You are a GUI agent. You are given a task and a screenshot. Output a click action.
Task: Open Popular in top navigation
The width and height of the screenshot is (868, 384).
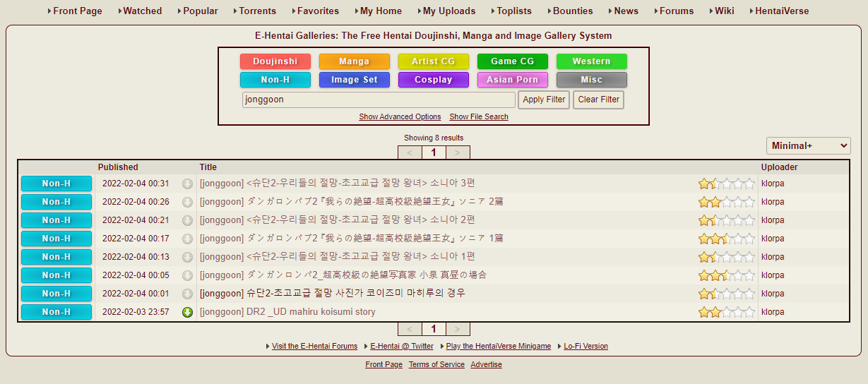point(201,11)
